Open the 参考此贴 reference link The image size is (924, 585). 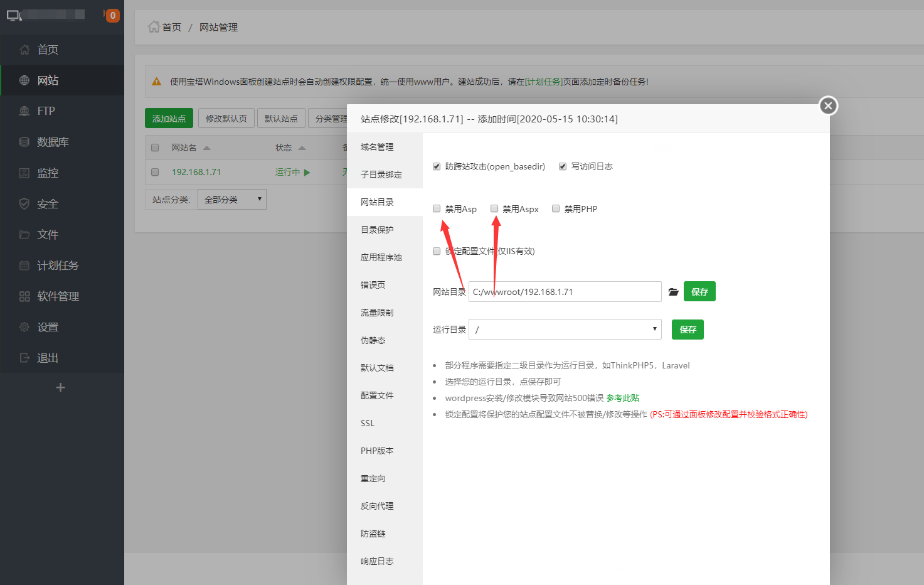tap(622, 398)
